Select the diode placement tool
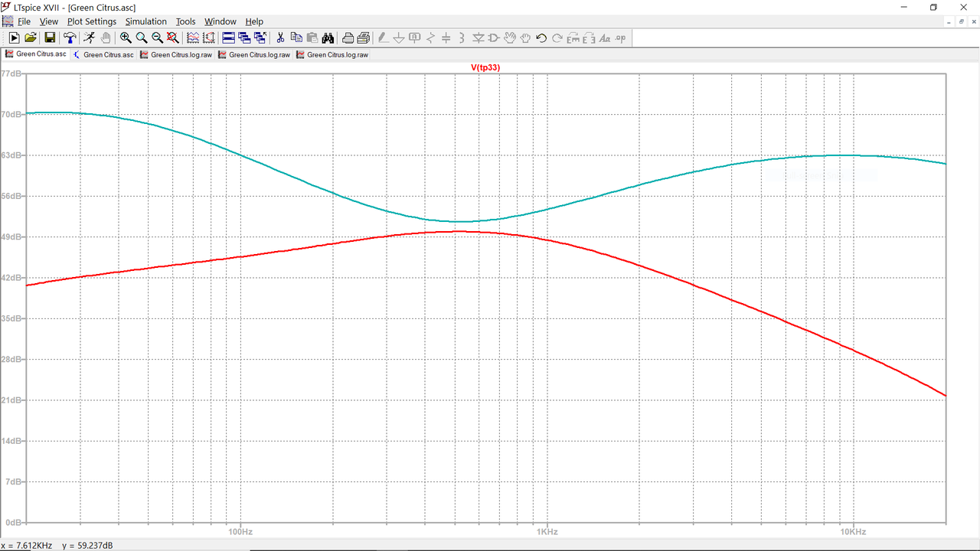Screen dimensions: 980x551 tap(479, 37)
